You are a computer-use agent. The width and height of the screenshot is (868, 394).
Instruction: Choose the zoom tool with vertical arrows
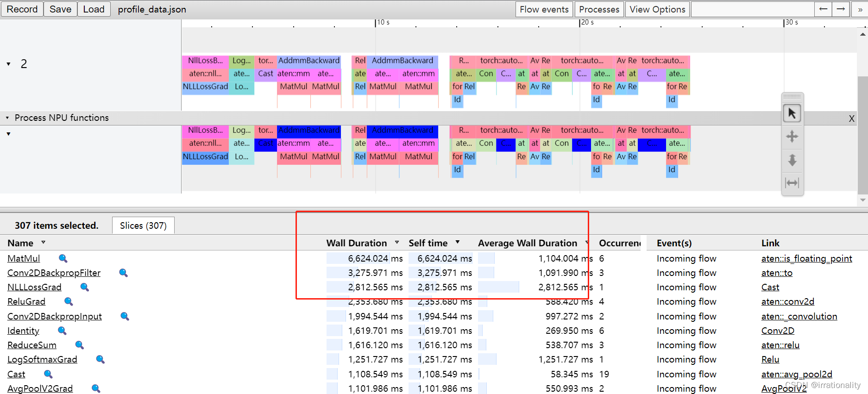[792, 160]
